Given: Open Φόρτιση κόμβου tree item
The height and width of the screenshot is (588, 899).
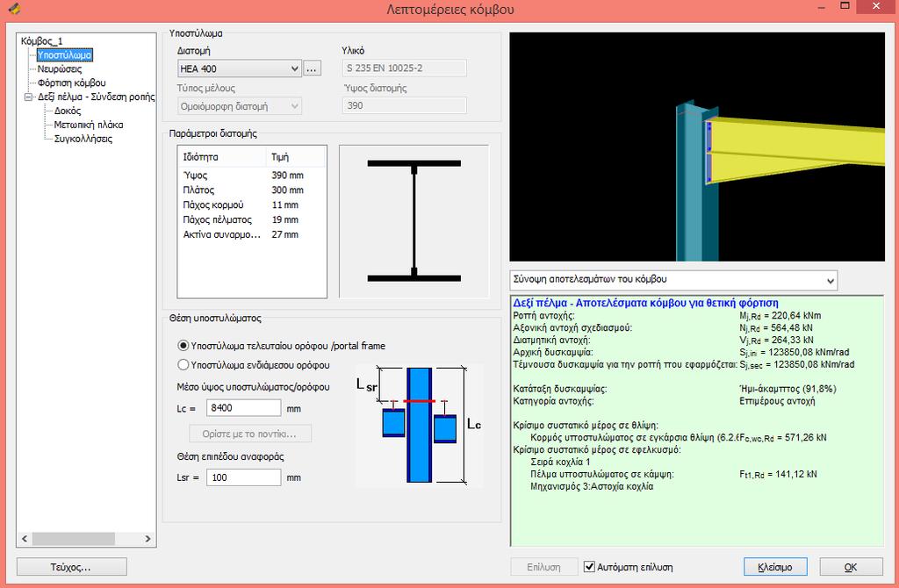Looking at the screenshot, I should [x=72, y=83].
